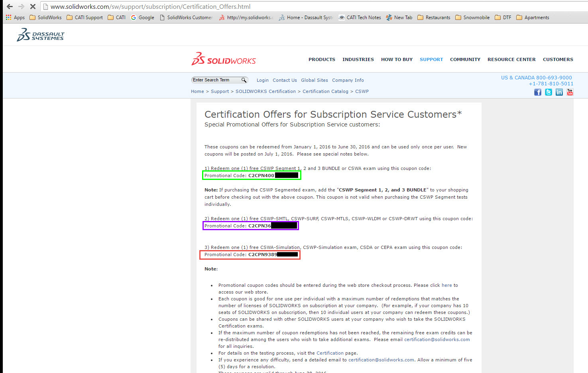588x373 pixels.
Task: Click the Certification Offers page heading
Action: (x=333, y=114)
